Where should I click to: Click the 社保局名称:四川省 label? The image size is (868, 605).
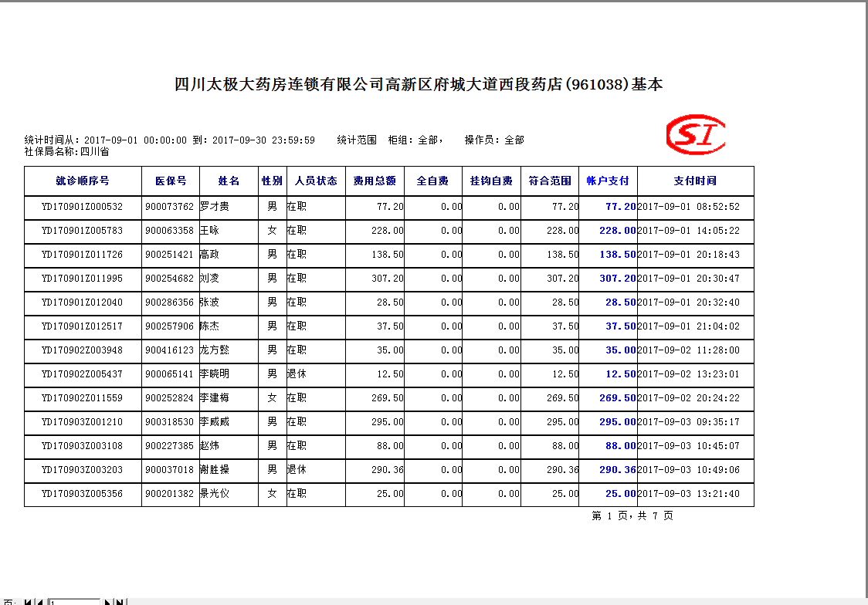[67, 151]
